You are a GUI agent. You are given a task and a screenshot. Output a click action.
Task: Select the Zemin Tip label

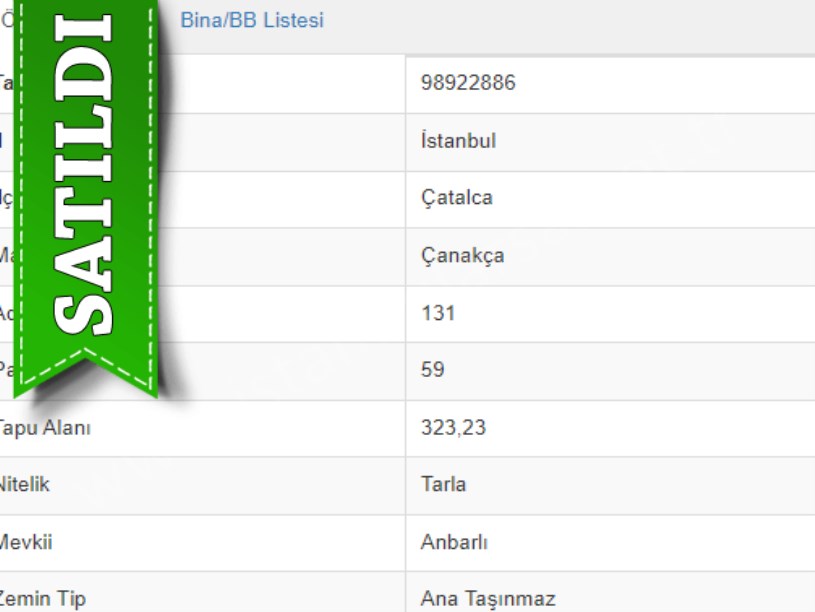point(43,599)
